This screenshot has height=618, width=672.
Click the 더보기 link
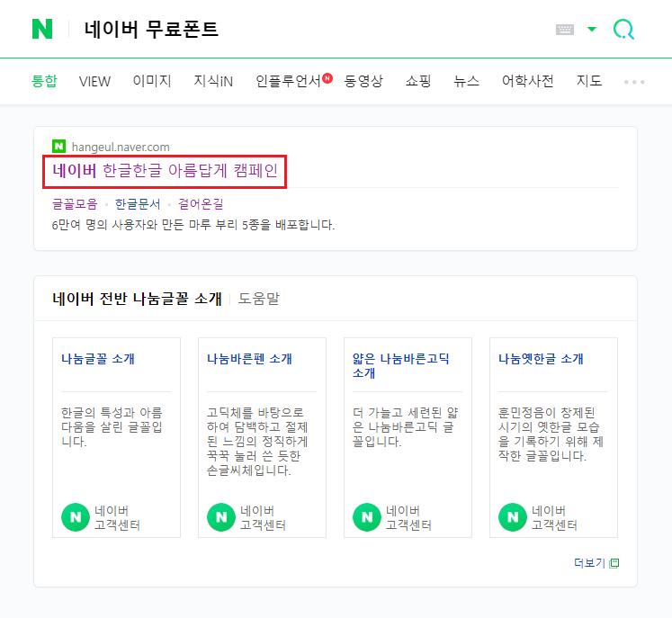click(589, 563)
